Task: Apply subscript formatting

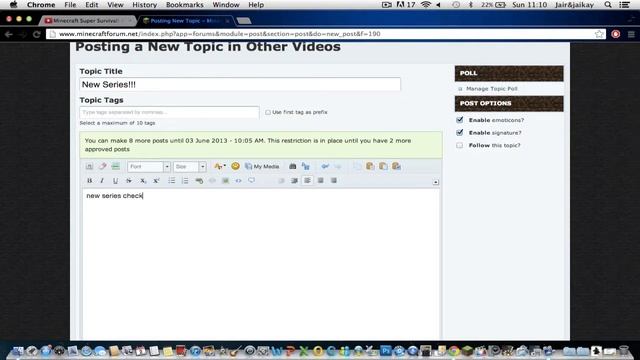Action: click(143, 180)
